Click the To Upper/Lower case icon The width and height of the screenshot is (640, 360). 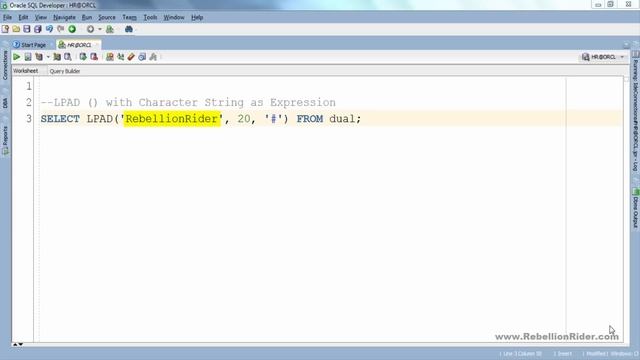[120, 57]
